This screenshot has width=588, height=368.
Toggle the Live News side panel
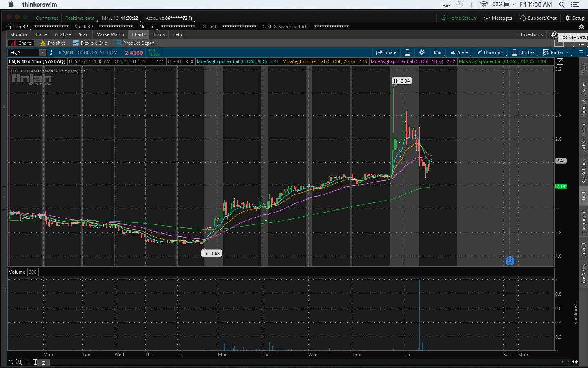(584, 274)
